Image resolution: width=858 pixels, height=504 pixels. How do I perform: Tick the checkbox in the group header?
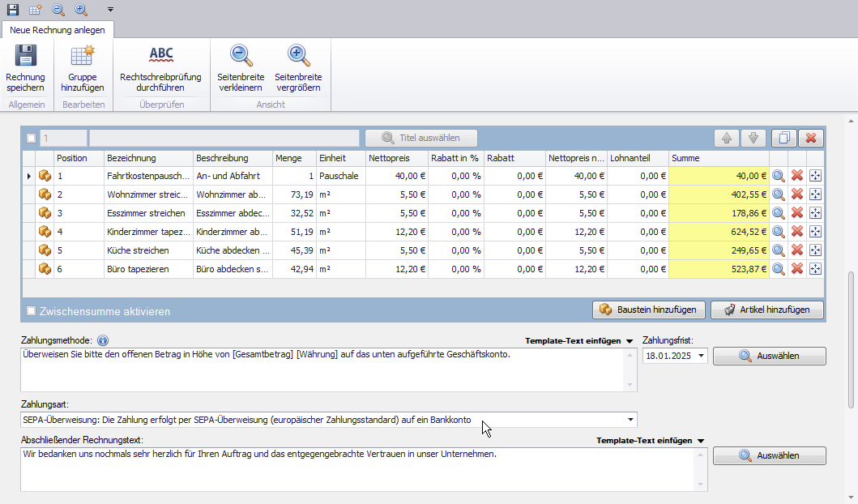click(31, 138)
